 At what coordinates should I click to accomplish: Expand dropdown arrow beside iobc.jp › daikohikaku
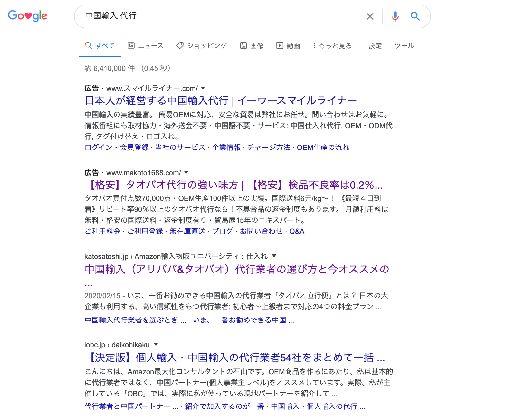tap(156, 345)
